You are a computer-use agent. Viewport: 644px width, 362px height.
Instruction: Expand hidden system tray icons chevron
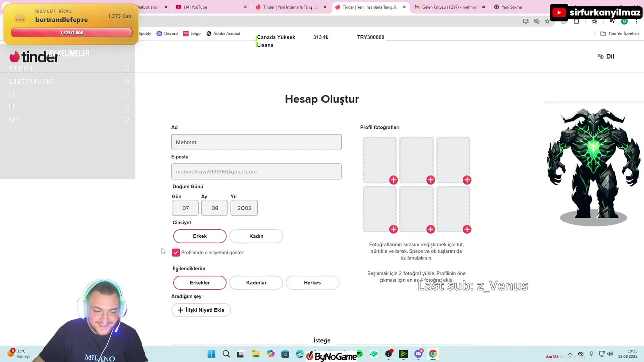pyautogui.click(x=570, y=354)
